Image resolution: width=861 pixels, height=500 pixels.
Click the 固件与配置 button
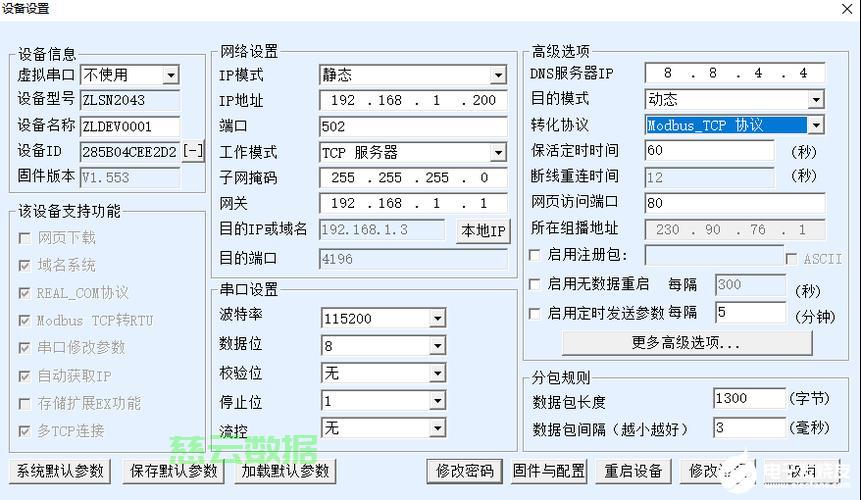[x=549, y=471]
